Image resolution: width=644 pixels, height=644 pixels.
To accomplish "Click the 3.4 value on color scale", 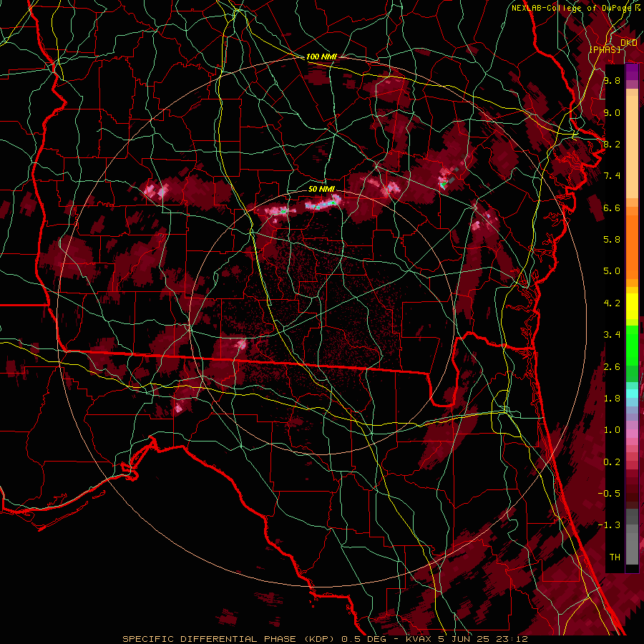I will [x=612, y=335].
